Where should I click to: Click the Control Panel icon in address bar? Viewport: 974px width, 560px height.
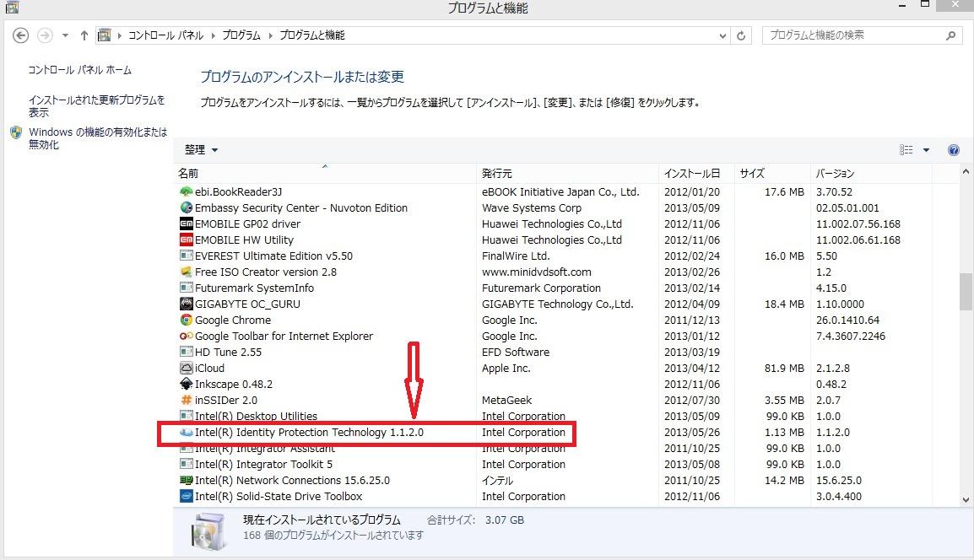[x=105, y=35]
